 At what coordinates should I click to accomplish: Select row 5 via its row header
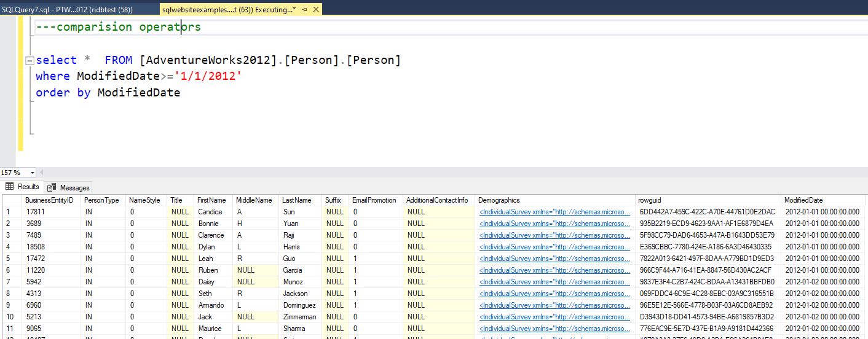pos(12,259)
